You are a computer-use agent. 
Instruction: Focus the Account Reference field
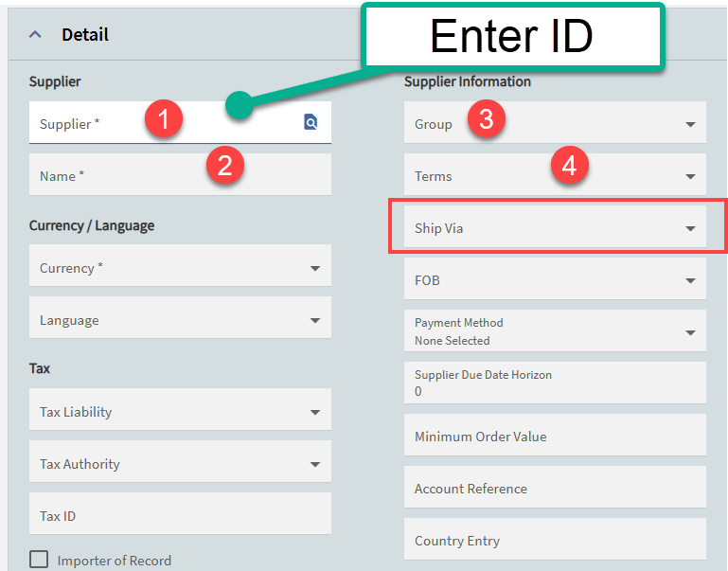(555, 487)
